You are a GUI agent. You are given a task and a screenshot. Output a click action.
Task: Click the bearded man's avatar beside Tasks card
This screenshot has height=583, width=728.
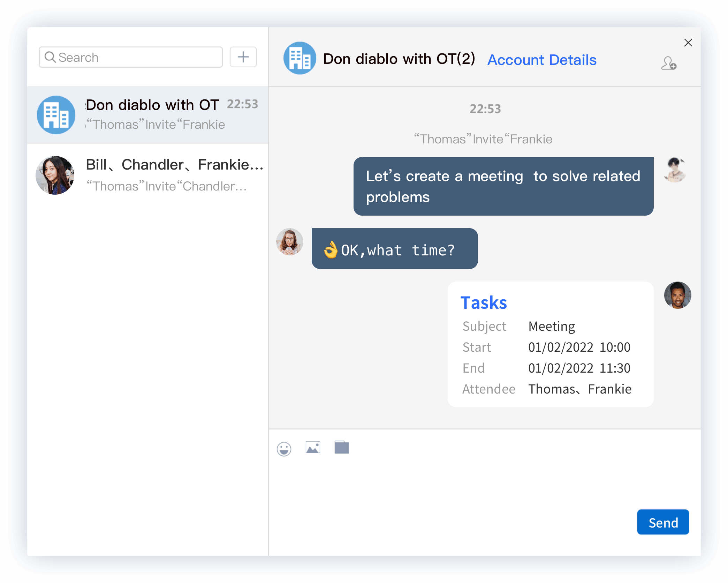[x=677, y=295]
